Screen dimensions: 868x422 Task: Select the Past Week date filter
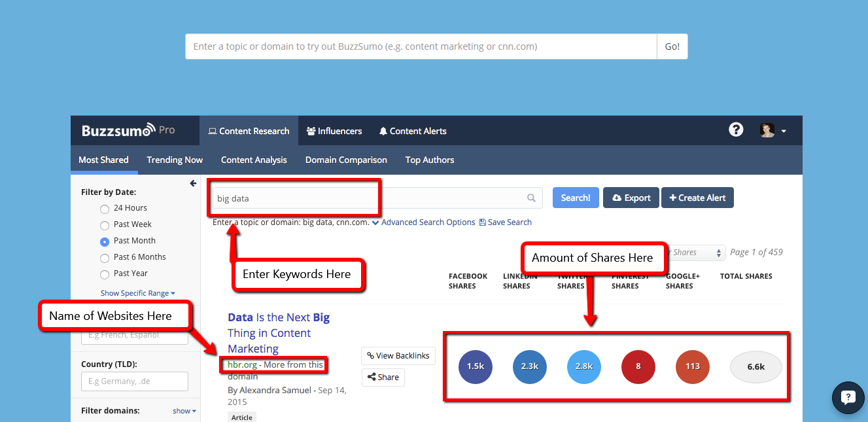point(105,225)
